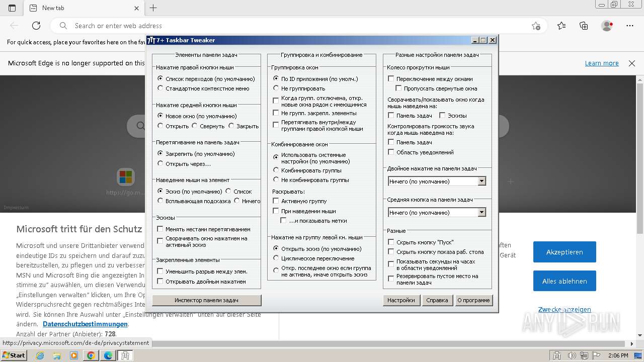Open the Learn more link

602,63
